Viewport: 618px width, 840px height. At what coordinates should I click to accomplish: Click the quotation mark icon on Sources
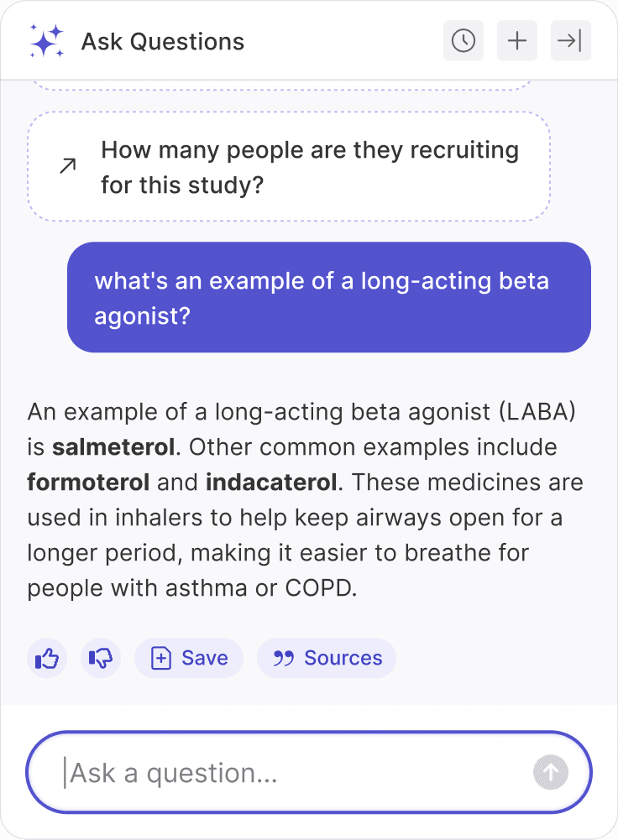[x=284, y=659]
